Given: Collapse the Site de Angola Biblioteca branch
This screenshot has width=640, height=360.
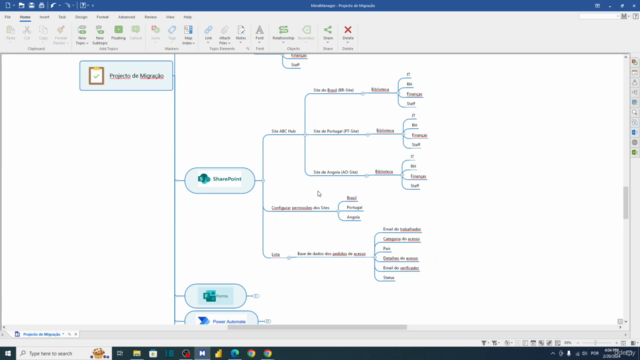Looking at the screenshot, I should [367, 176].
